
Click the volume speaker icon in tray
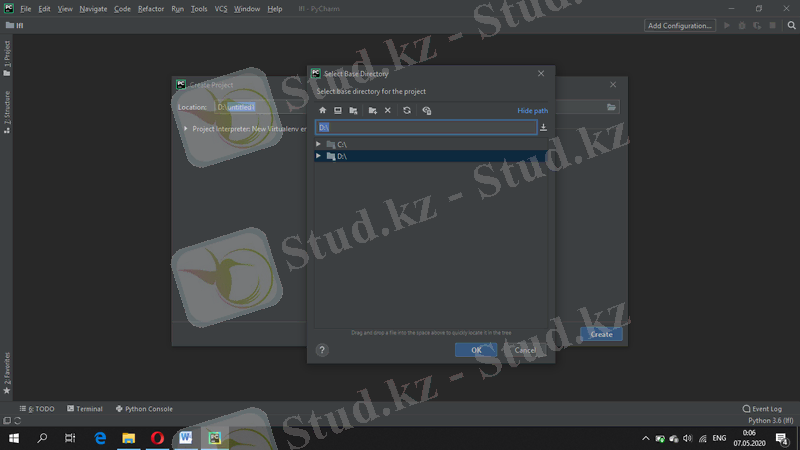688,438
